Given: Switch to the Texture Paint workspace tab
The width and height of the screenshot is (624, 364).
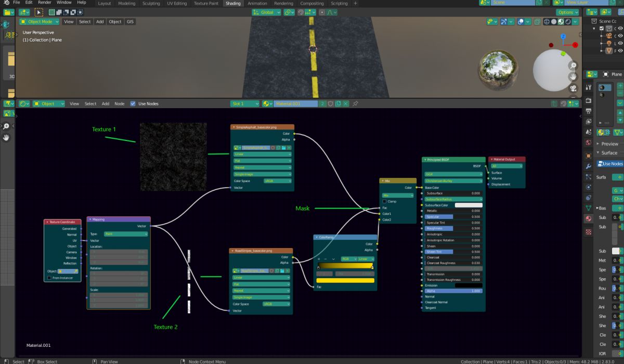Looking at the screenshot, I should pyautogui.click(x=206, y=3).
